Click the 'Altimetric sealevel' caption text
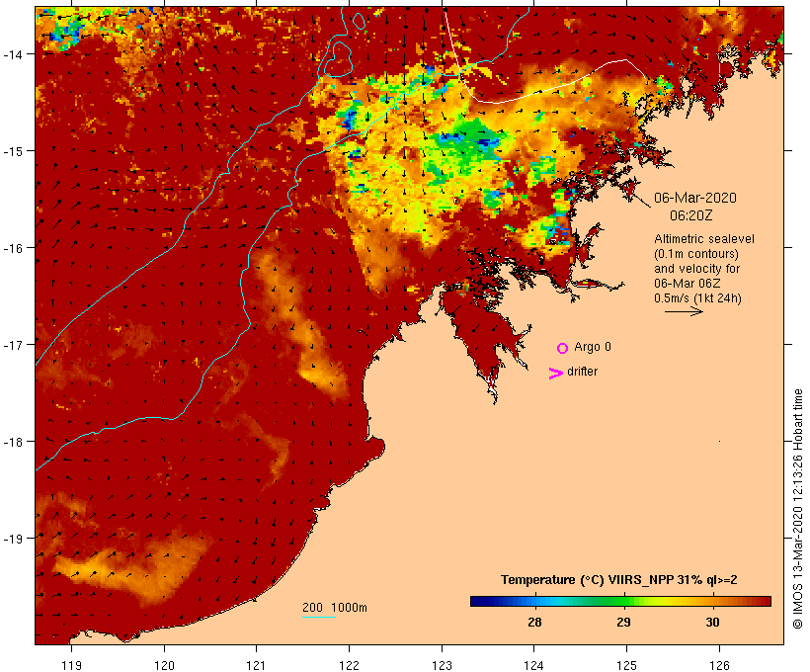 [704, 239]
